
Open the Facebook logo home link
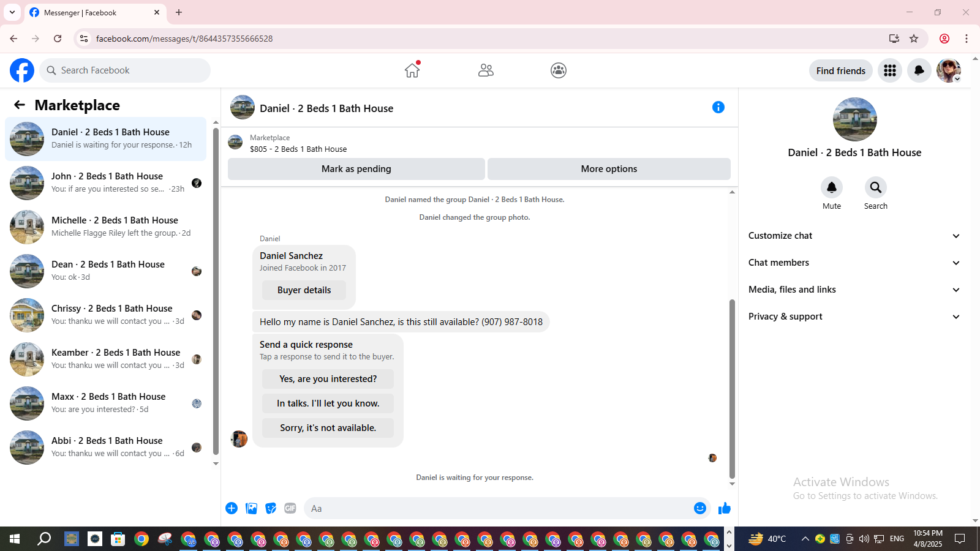22,70
